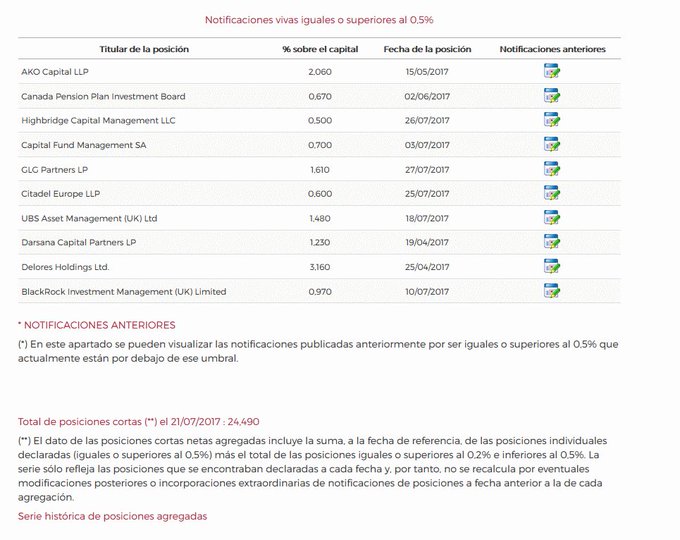The height and width of the screenshot is (540, 680).
Task: Click the position date 19/04/2017
Action: point(427,242)
